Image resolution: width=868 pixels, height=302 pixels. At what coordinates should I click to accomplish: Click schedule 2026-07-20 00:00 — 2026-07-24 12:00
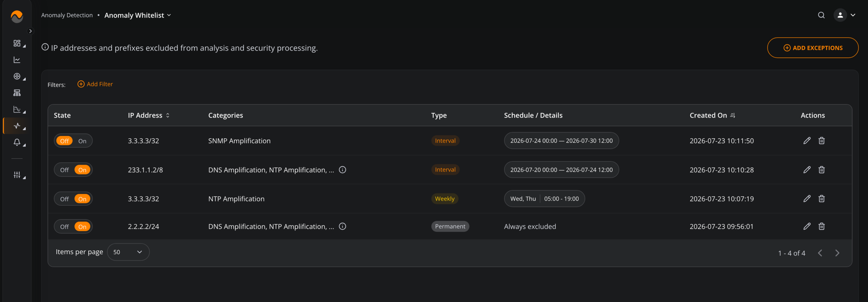click(561, 170)
